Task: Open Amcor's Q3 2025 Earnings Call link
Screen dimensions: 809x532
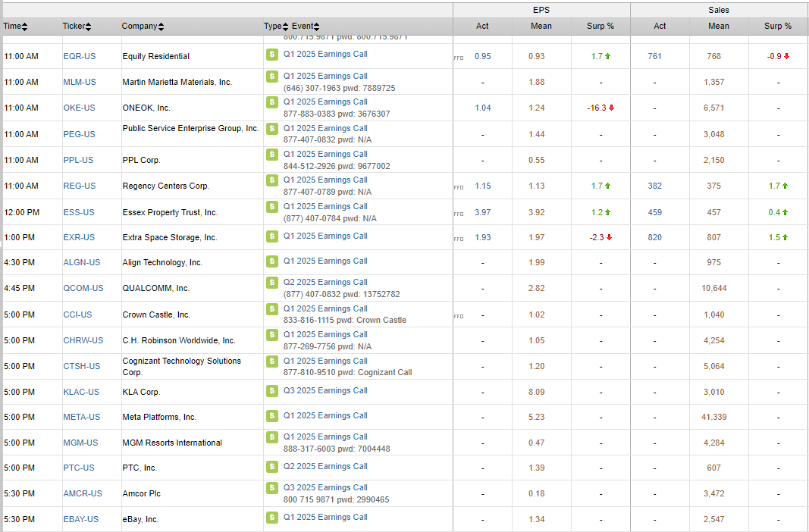Action: tap(325, 487)
